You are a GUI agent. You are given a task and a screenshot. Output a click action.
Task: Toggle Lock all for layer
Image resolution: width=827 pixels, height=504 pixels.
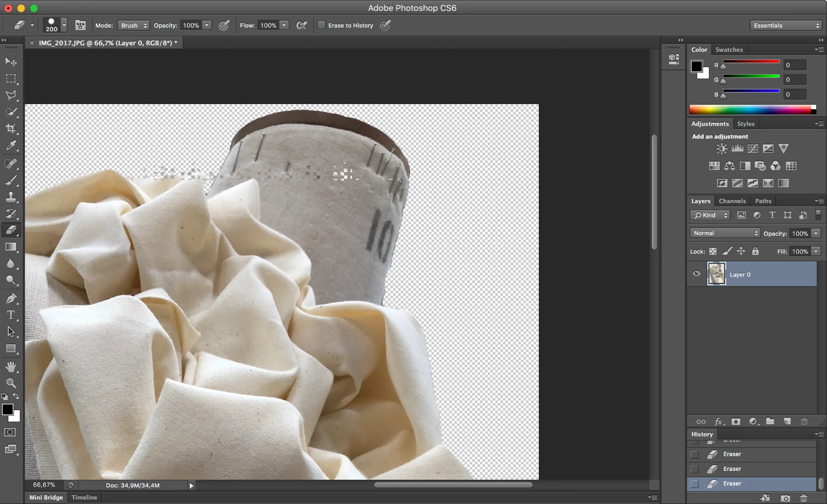pyautogui.click(x=755, y=252)
